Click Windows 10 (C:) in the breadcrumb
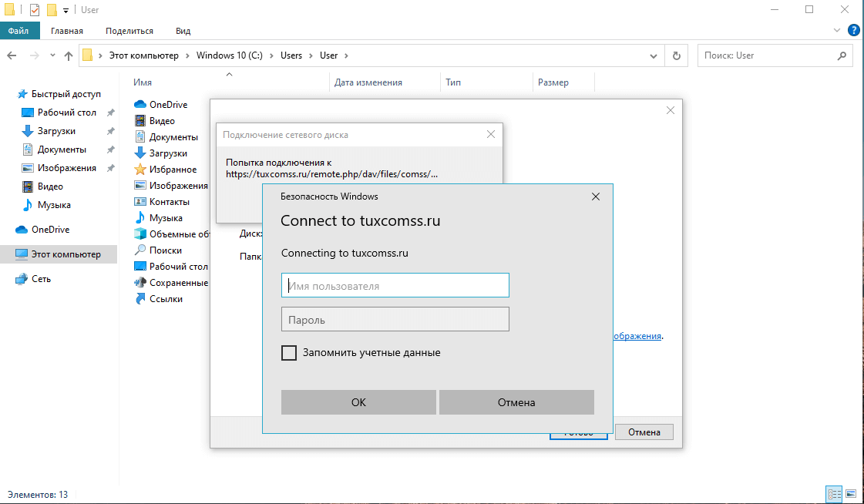Viewport: 864px width, 504px height. coord(229,55)
